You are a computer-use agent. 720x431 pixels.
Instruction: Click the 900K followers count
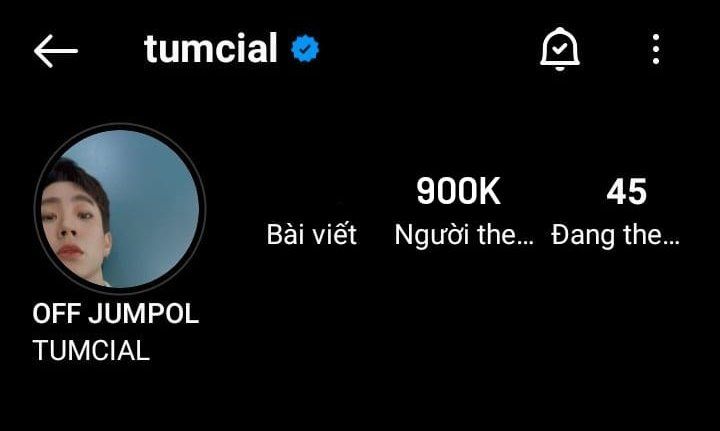pyautogui.click(x=458, y=191)
